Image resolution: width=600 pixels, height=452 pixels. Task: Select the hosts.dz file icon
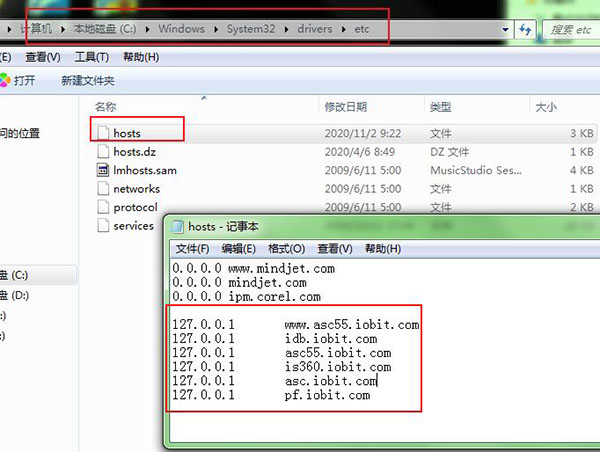[103, 152]
